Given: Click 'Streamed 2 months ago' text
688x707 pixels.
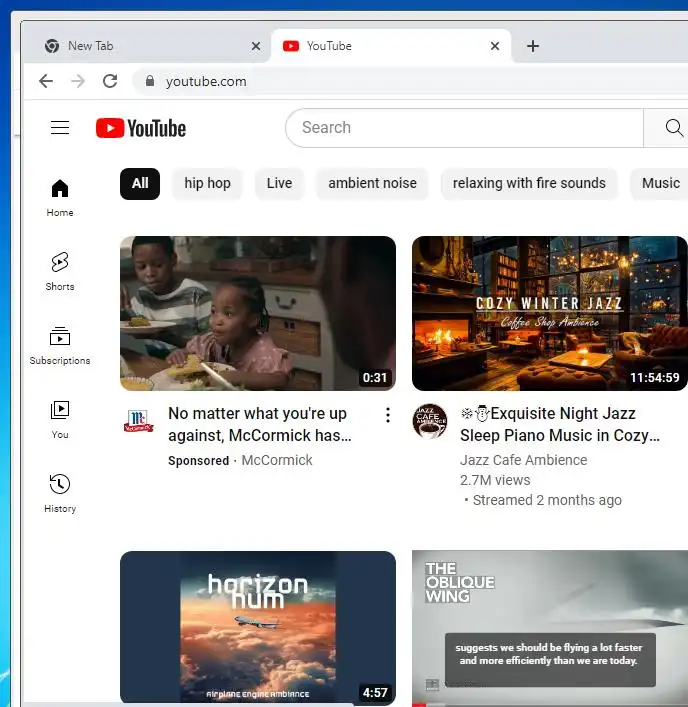Looking at the screenshot, I should tap(547, 500).
